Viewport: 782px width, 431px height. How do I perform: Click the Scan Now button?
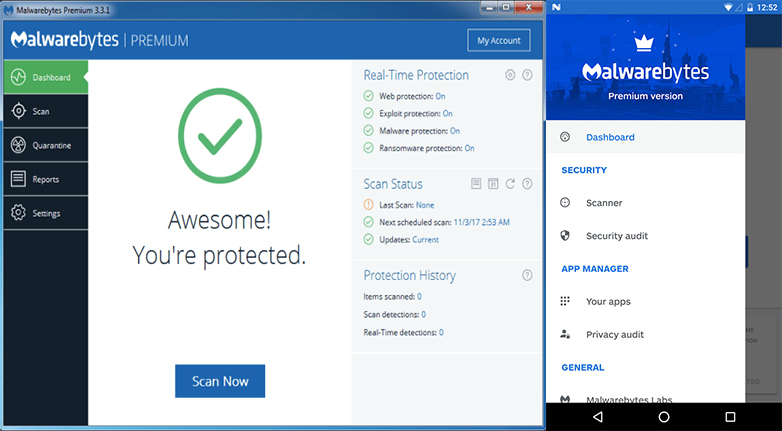(x=220, y=381)
